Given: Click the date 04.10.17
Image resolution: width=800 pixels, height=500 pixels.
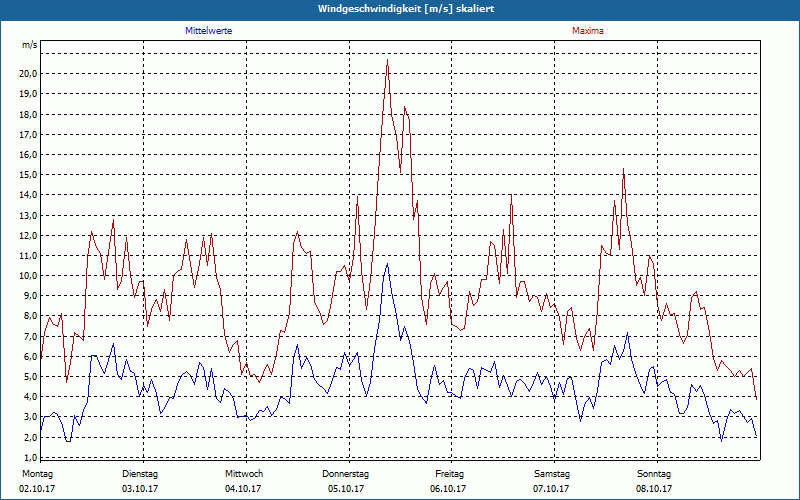Looking at the screenshot, I should [243, 489].
